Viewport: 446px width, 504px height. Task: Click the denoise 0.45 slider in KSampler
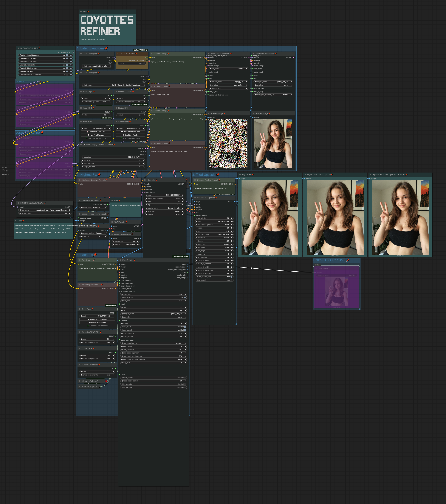coord(164,215)
